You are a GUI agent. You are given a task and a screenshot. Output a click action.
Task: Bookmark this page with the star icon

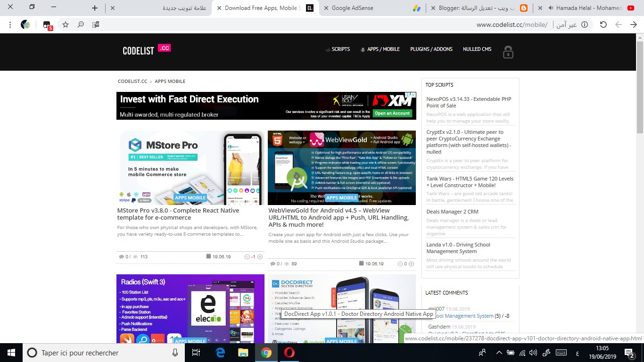point(66,25)
